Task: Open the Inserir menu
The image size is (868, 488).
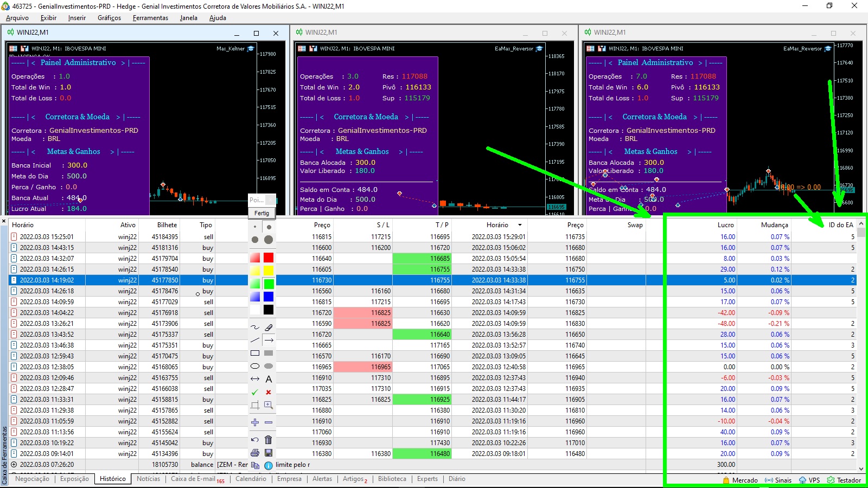Action: click(77, 18)
